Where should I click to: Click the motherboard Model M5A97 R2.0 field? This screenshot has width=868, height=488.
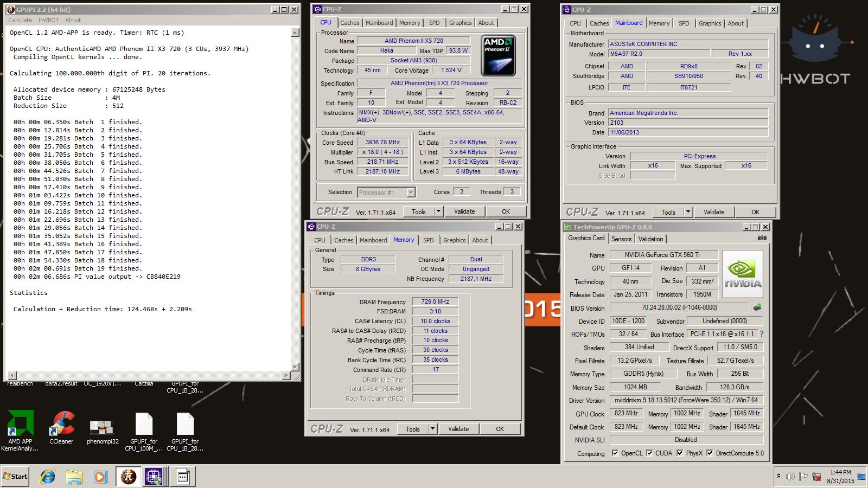tap(659, 54)
